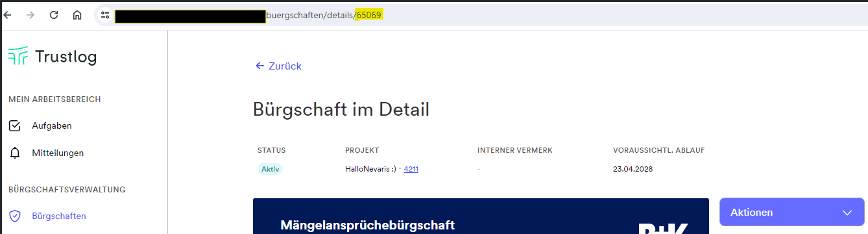Click the Bürgschaft im Detail heading

[341, 109]
